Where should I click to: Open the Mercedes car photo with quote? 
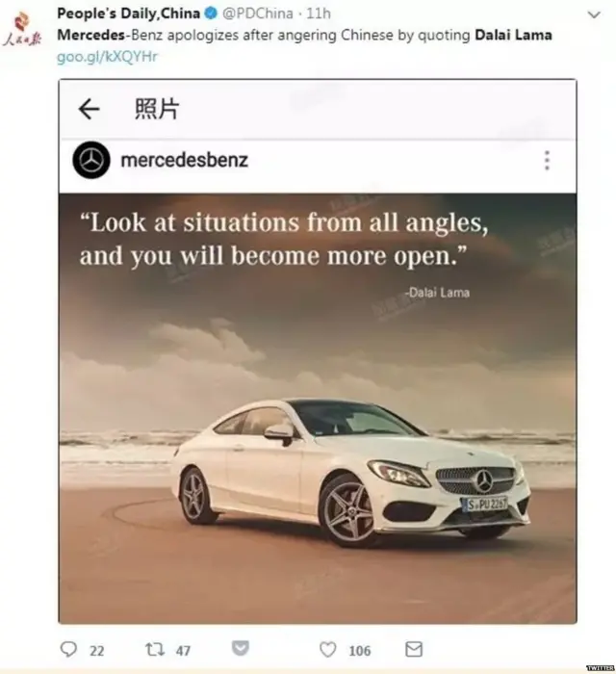pos(318,408)
